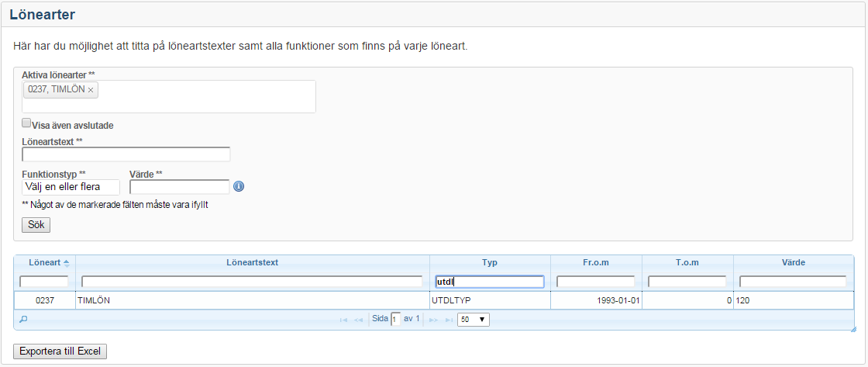The height and width of the screenshot is (367, 868).
Task: Focus the Löneartstext search field
Action: point(126,154)
